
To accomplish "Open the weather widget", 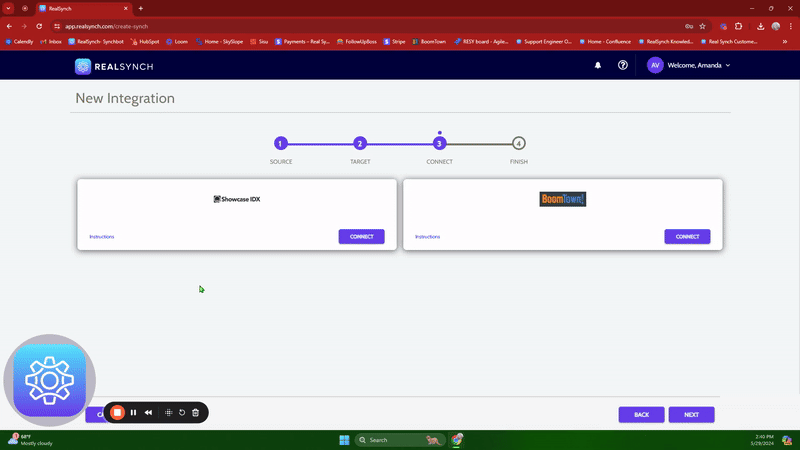I will [31, 440].
